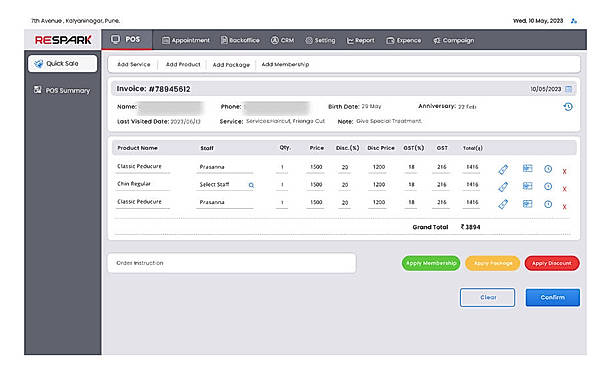This screenshot has height=368, width=611.
Task: Click the Qty field in first row
Action: pos(282,167)
